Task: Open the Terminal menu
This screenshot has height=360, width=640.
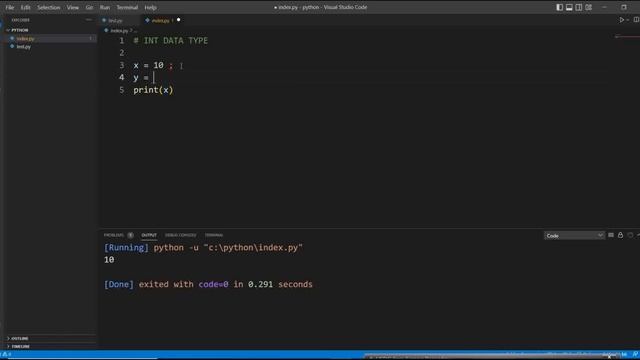Action: tap(127, 7)
